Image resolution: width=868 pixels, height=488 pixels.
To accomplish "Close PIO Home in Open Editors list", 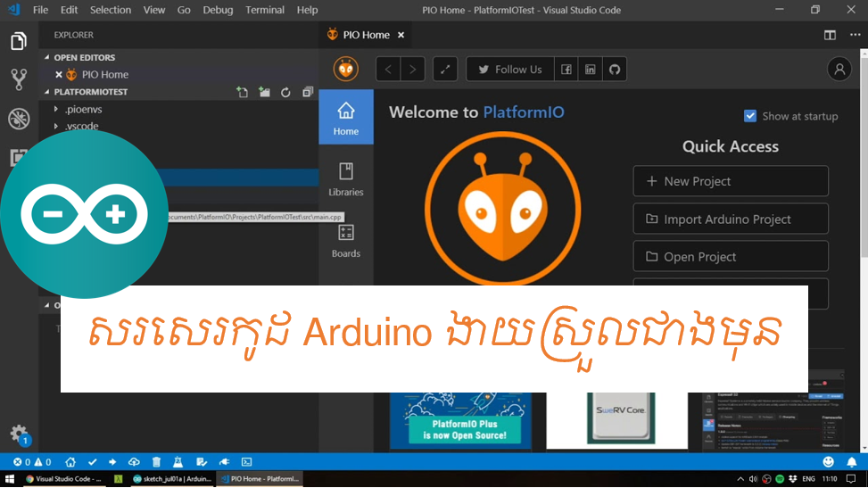I will (x=59, y=75).
